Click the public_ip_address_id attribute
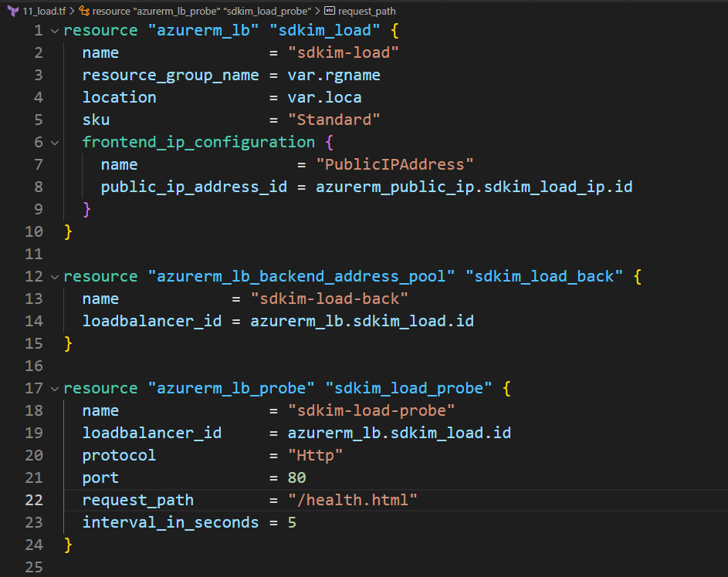The image size is (728, 577). pyautogui.click(x=194, y=187)
